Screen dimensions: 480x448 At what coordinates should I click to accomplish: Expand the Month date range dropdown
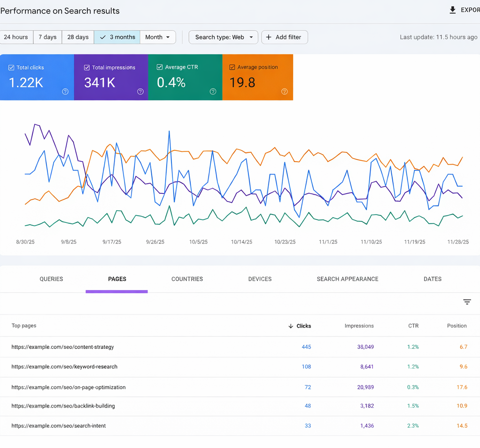158,37
